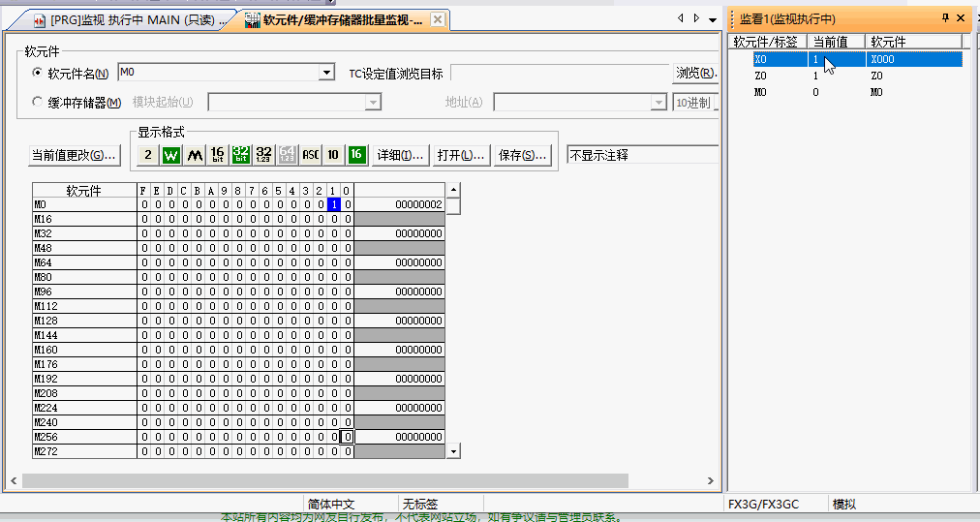Viewport: 980px width, 522px height.
Task: Select the "W" word display format icon
Action: [x=170, y=155]
